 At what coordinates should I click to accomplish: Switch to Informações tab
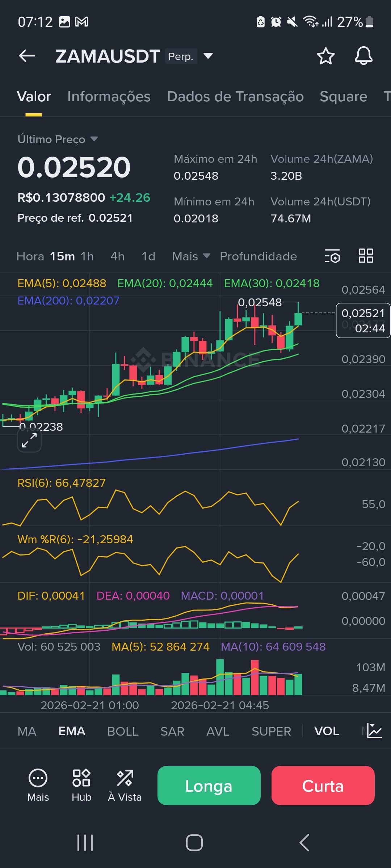[109, 97]
